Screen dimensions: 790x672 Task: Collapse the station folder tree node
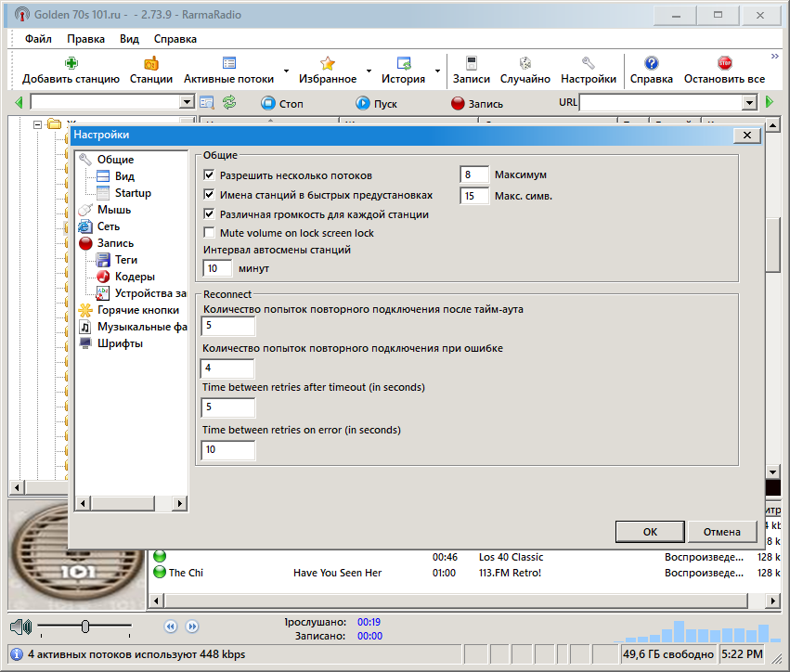[x=37, y=124]
